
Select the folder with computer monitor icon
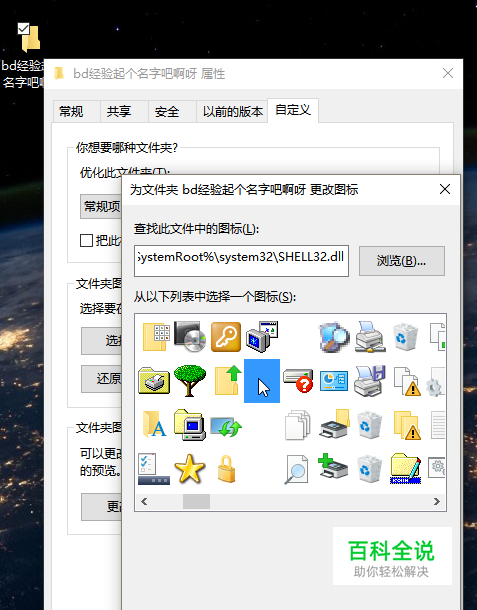click(x=189, y=424)
